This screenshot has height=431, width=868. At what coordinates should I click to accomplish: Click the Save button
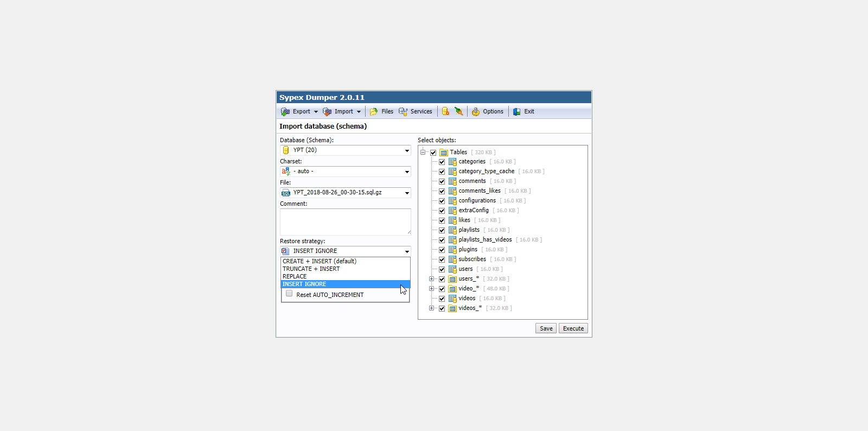[546, 328]
